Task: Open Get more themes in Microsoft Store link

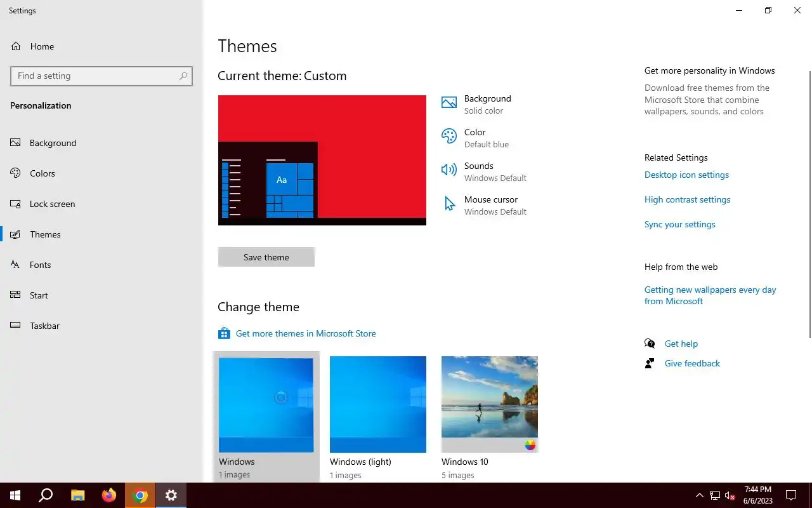Action: point(306,333)
